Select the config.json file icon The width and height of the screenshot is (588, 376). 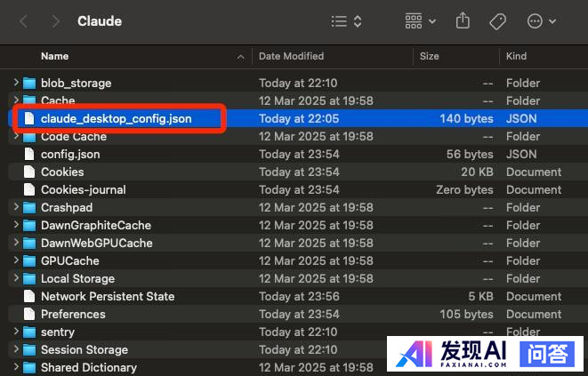tap(29, 154)
